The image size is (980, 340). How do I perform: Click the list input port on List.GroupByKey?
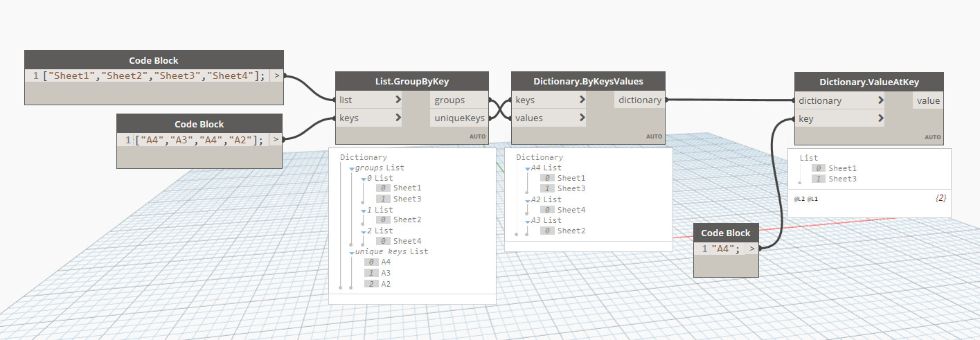(369, 100)
